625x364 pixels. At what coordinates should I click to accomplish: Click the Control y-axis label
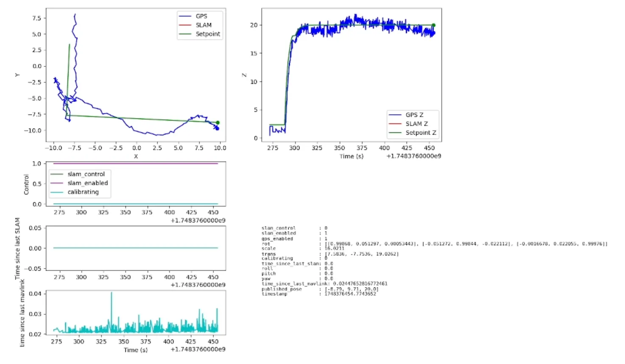click(26, 184)
